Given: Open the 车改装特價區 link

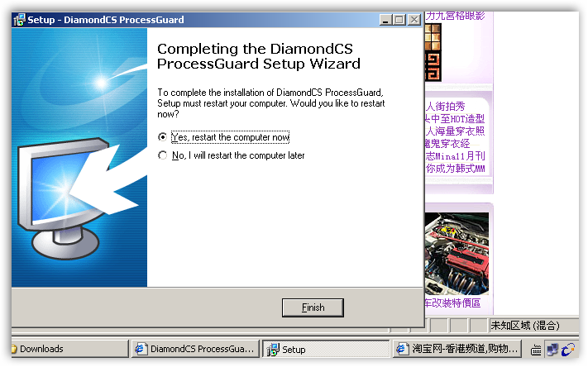Looking at the screenshot, I should [x=452, y=303].
